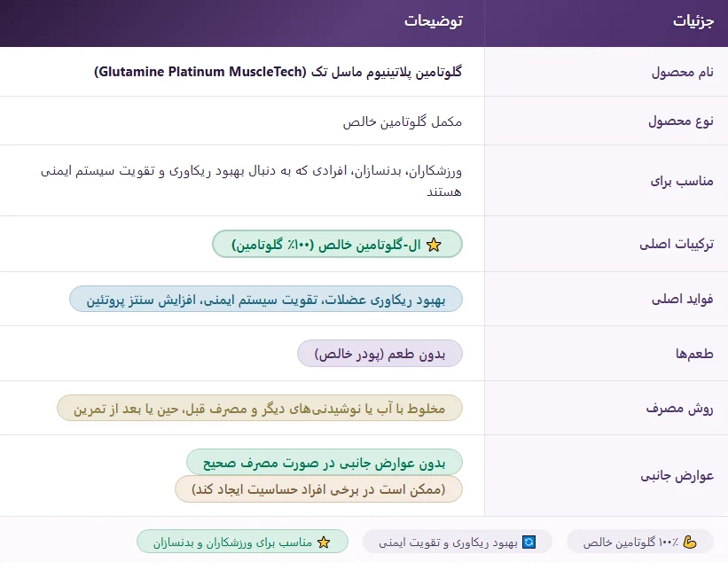The height and width of the screenshot is (570, 728).
Task: Select the نام محصول row label
Action: pos(683,72)
